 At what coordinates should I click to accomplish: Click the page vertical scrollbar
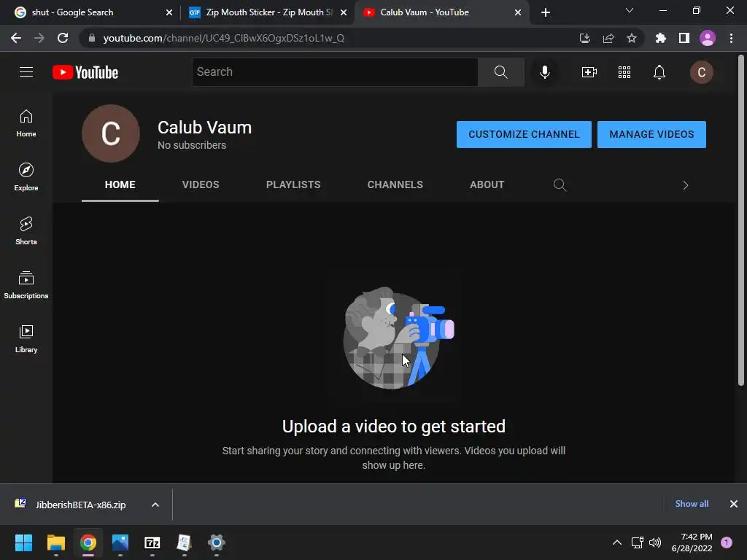pos(741,219)
